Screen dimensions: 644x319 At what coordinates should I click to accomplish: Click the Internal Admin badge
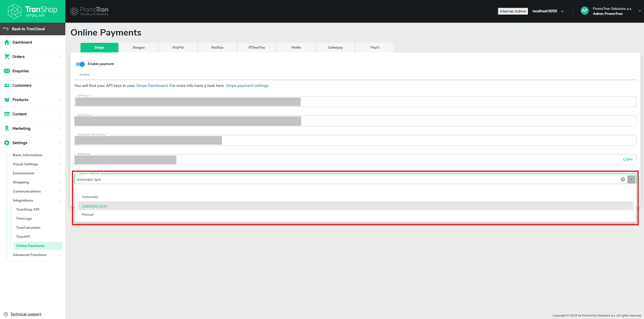point(513,11)
